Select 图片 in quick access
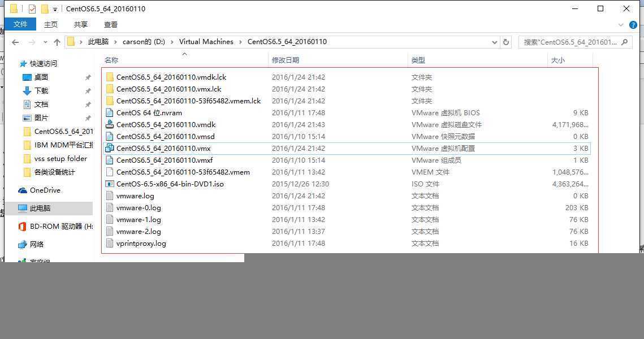This screenshot has height=339, width=644. coord(41,118)
